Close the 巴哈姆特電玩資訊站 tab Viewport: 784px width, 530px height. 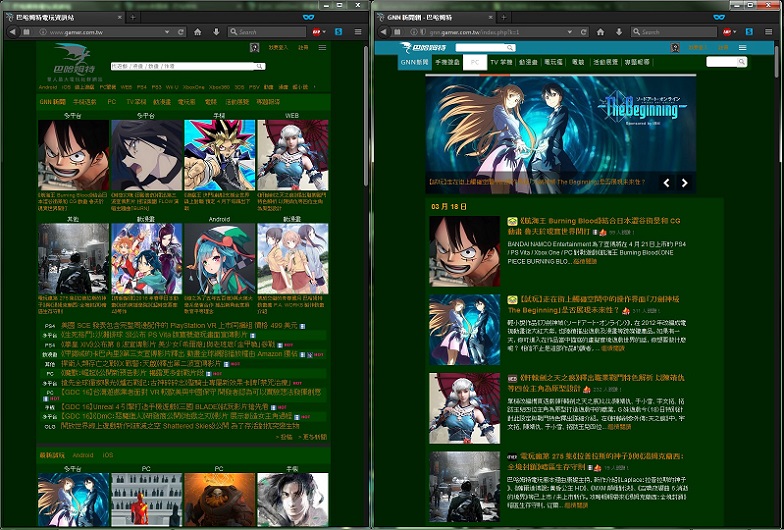[x=120, y=18]
